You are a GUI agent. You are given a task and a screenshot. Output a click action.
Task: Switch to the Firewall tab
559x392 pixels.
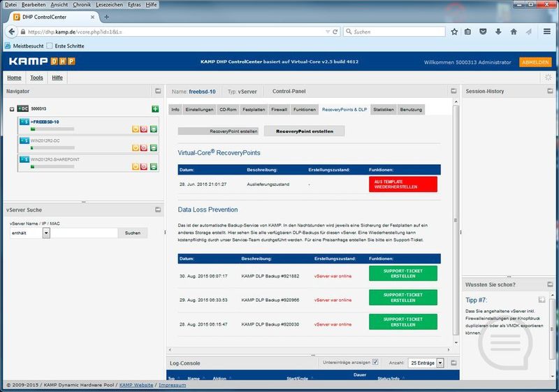point(279,110)
